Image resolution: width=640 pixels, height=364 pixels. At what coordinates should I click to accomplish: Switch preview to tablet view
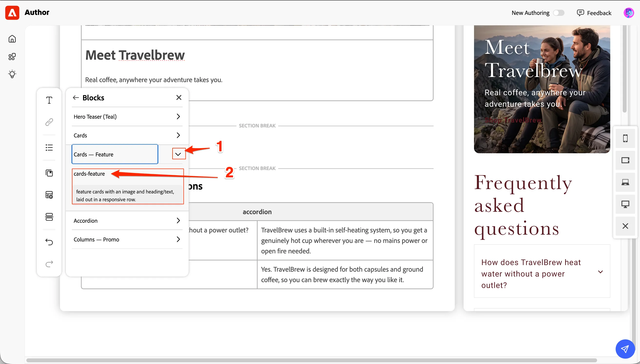pyautogui.click(x=625, y=160)
